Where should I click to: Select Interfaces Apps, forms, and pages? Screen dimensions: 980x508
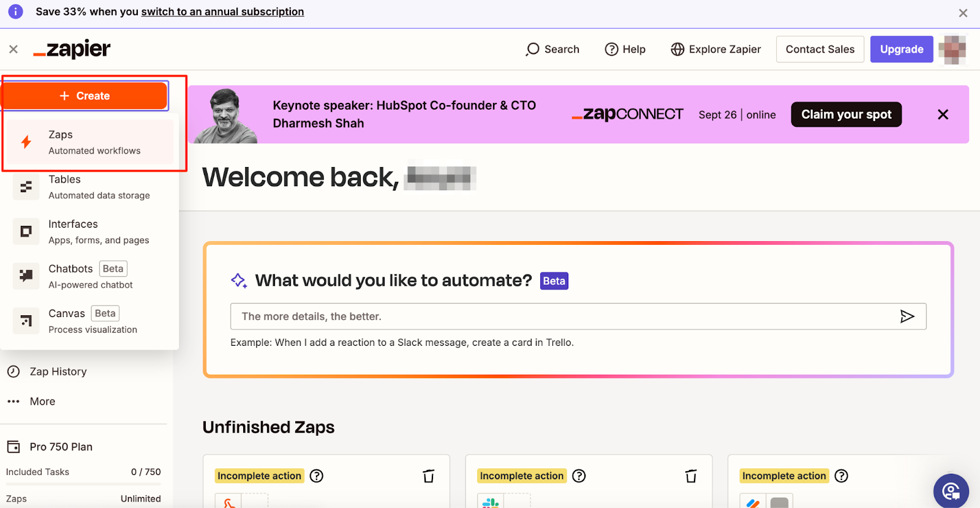pyautogui.click(x=91, y=231)
